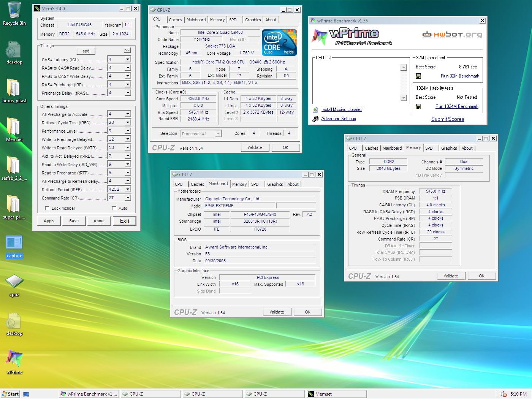532x399 pixels.
Task: Enable the Auto checkbox in MemSet
Action: (x=114, y=208)
